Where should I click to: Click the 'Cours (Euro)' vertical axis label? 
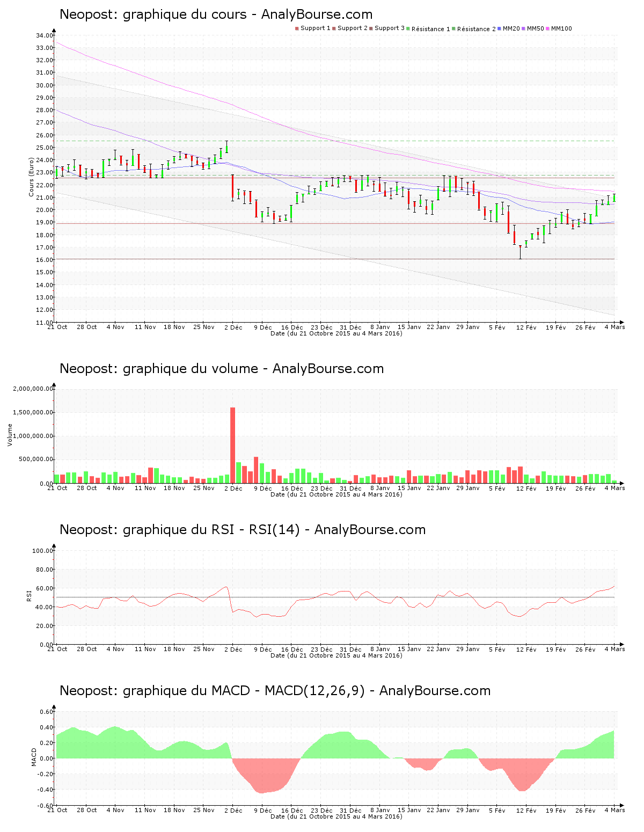point(31,177)
